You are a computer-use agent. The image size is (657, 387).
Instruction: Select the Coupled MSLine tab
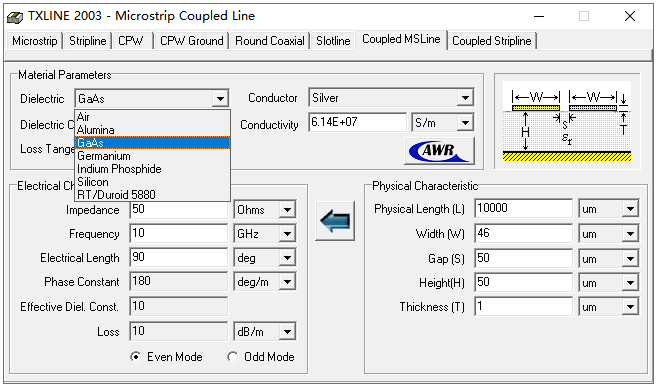click(x=401, y=39)
